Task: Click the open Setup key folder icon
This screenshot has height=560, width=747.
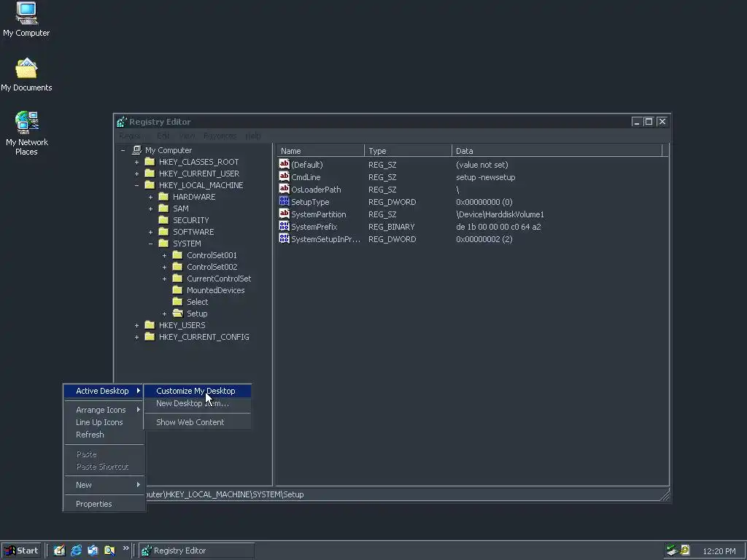Action: point(178,314)
